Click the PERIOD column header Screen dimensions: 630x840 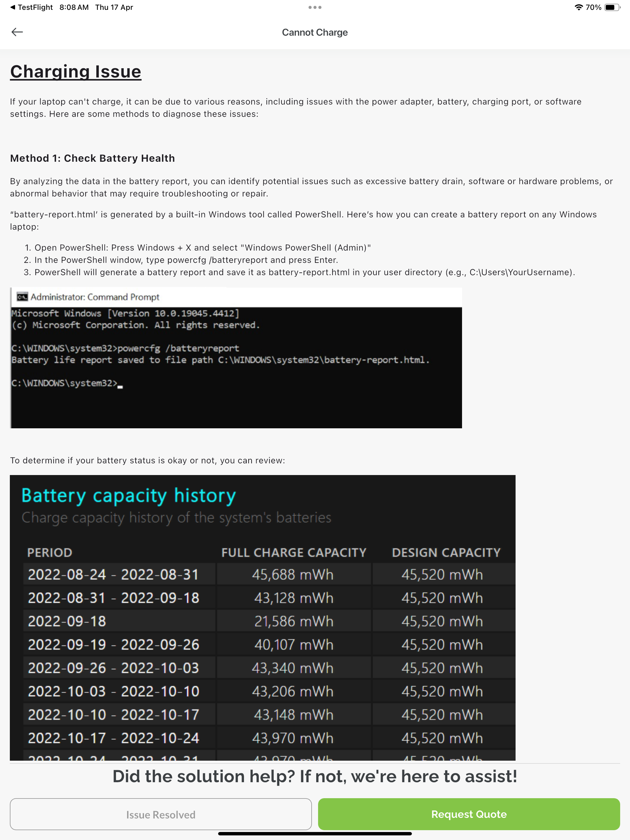click(50, 553)
